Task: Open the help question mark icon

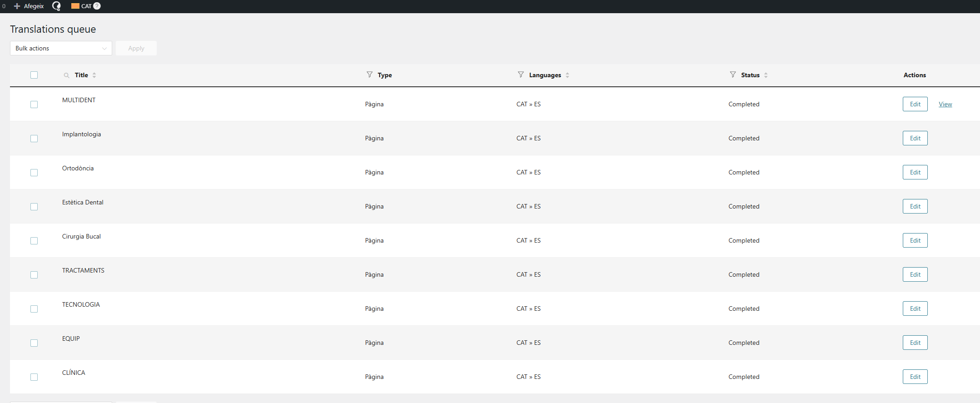Action: click(97, 6)
